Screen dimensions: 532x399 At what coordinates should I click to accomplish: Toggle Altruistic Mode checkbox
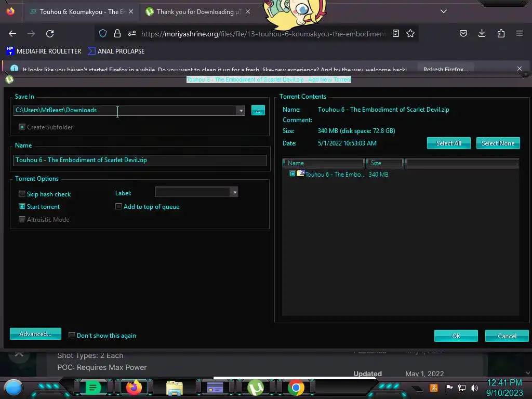22,219
